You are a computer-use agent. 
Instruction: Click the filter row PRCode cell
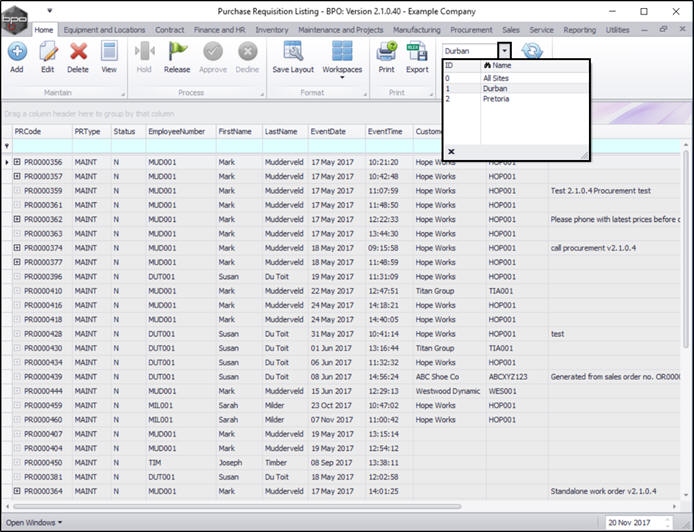42,146
